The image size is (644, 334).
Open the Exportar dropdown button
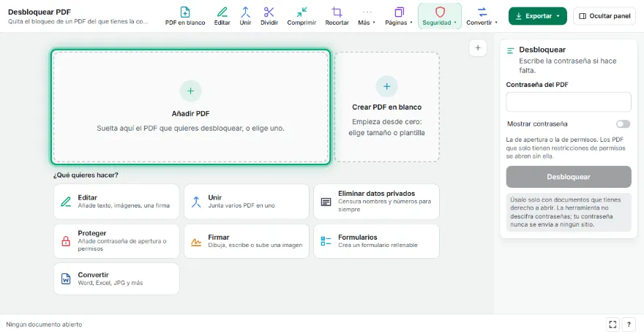(538, 16)
